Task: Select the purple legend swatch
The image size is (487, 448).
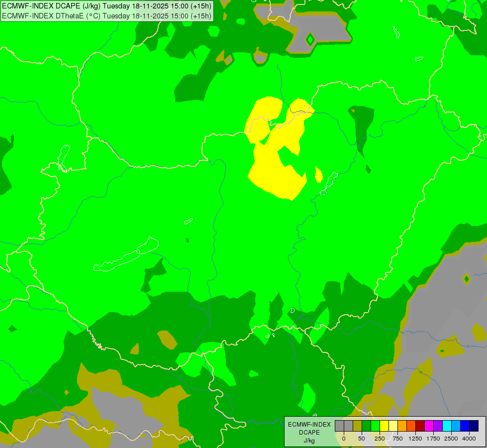Action: click(438, 426)
